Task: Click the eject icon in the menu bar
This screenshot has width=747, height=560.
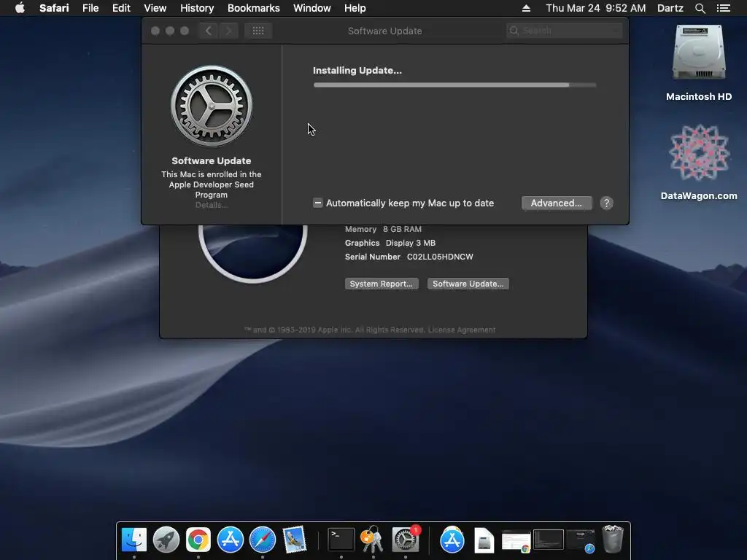Action: click(x=526, y=8)
